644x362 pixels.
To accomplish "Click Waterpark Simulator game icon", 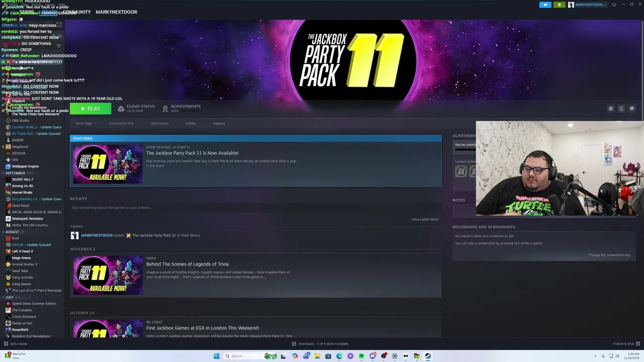I will coord(8,219).
